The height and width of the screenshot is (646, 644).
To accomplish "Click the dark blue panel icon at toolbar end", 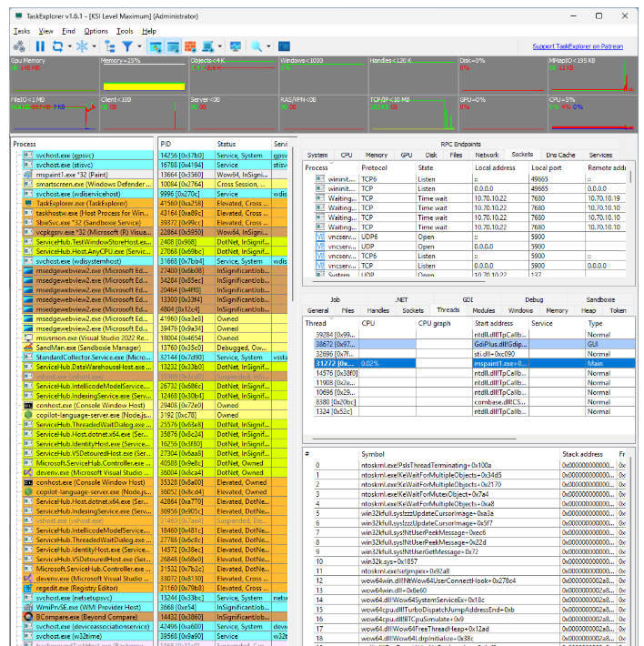I will 284,46.
